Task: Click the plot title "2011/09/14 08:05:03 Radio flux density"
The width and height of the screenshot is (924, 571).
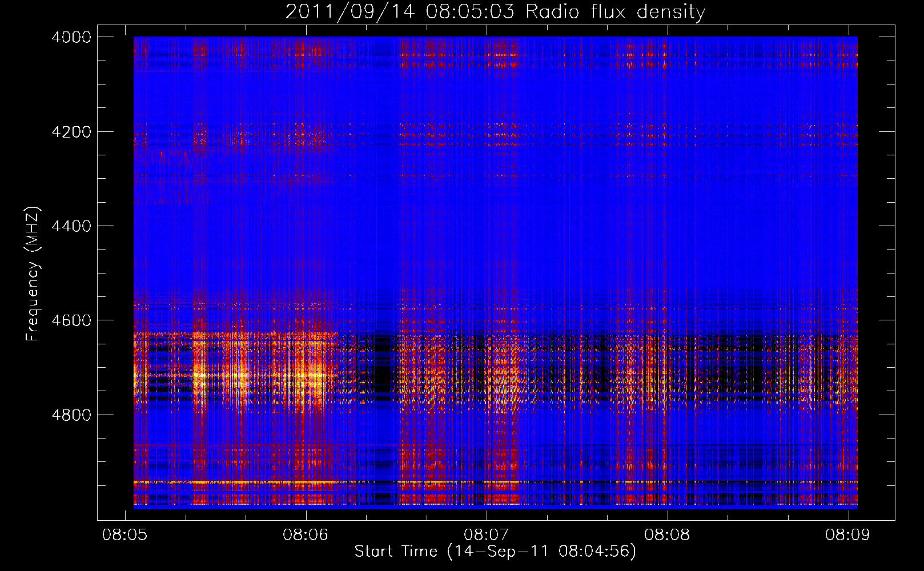Action: click(x=495, y=12)
